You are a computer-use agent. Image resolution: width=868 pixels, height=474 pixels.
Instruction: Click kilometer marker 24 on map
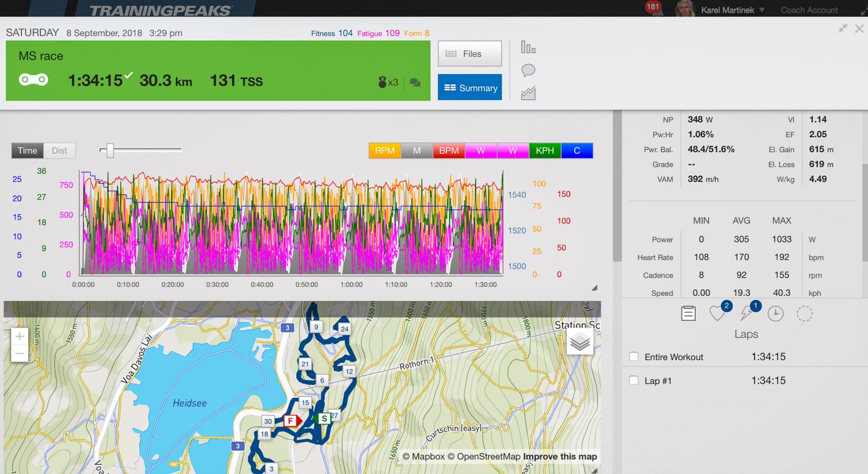344,329
